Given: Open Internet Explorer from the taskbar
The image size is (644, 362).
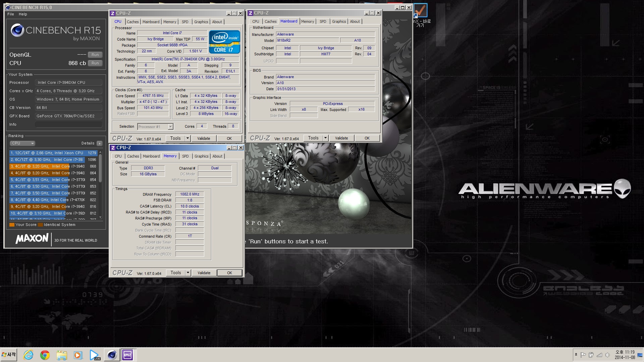Looking at the screenshot, I should click(x=29, y=355).
